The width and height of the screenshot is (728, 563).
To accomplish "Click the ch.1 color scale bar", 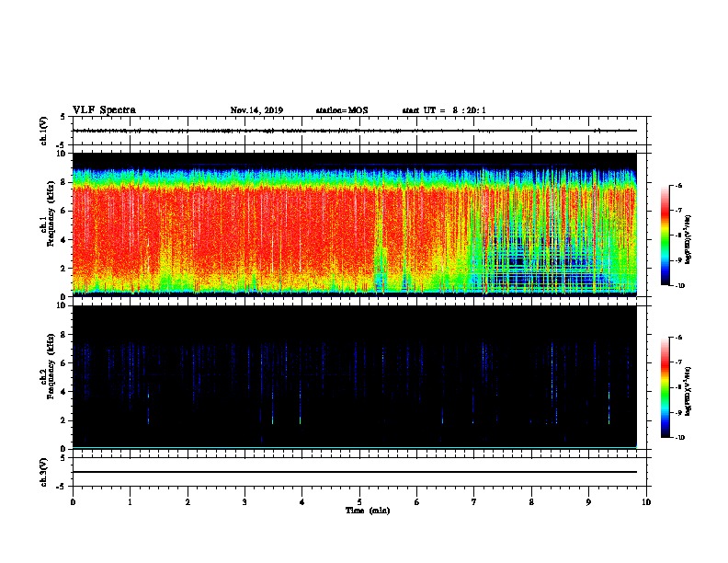I will coord(665,236).
